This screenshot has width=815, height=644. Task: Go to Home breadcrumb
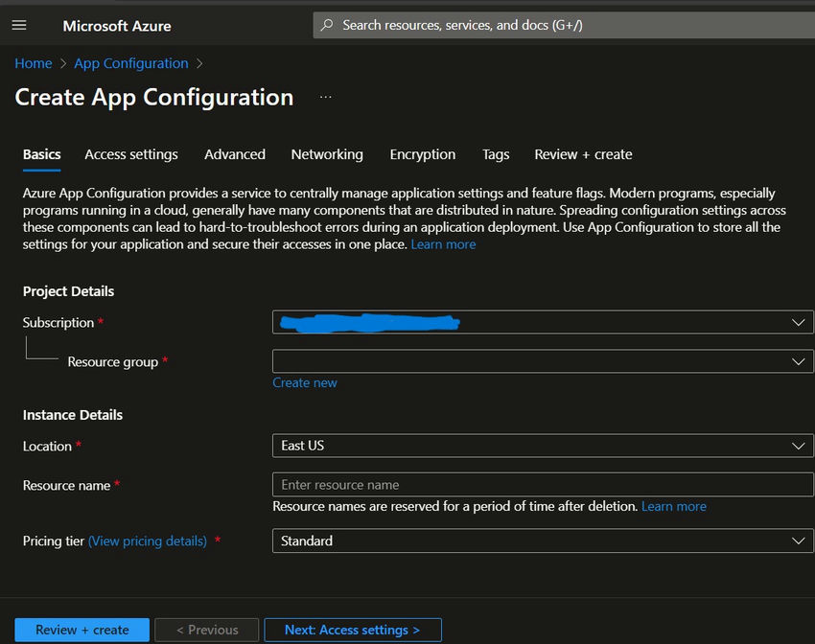34,63
